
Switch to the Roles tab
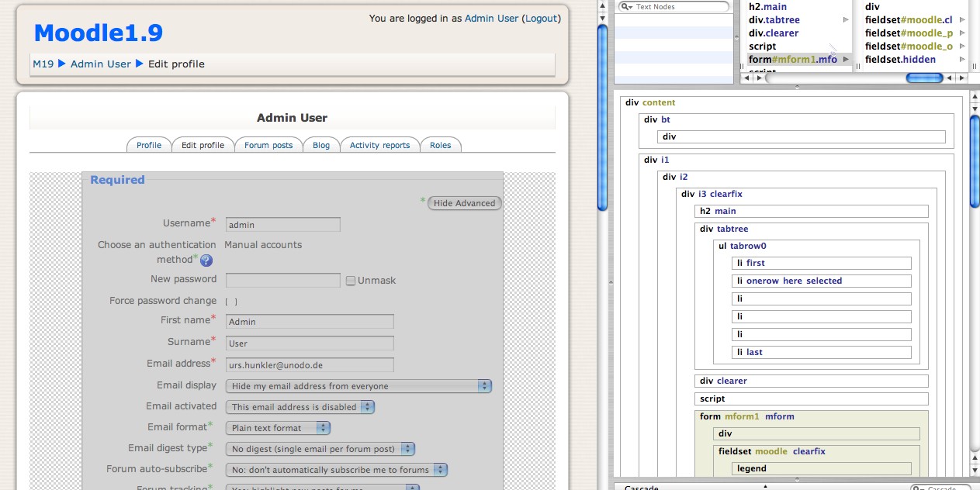[440, 145]
